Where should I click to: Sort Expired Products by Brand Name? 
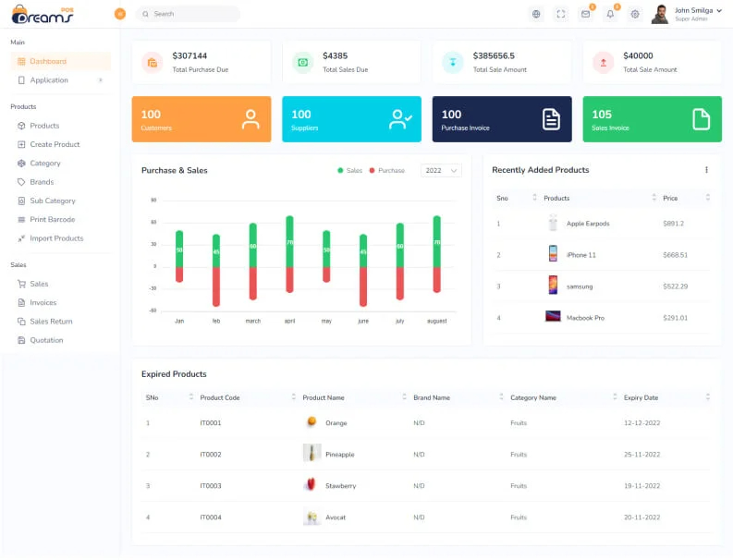pos(501,396)
